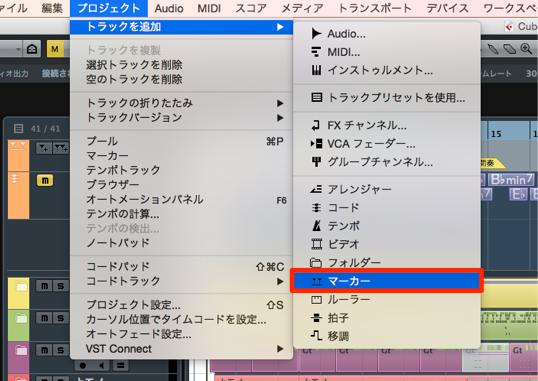Toggle monitor speaker button
Screen dimensions: 538x381
click(101, 366)
